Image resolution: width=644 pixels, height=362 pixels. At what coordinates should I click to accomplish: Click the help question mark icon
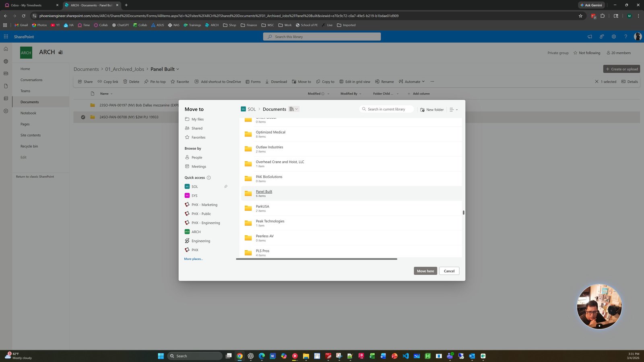pos(625,37)
